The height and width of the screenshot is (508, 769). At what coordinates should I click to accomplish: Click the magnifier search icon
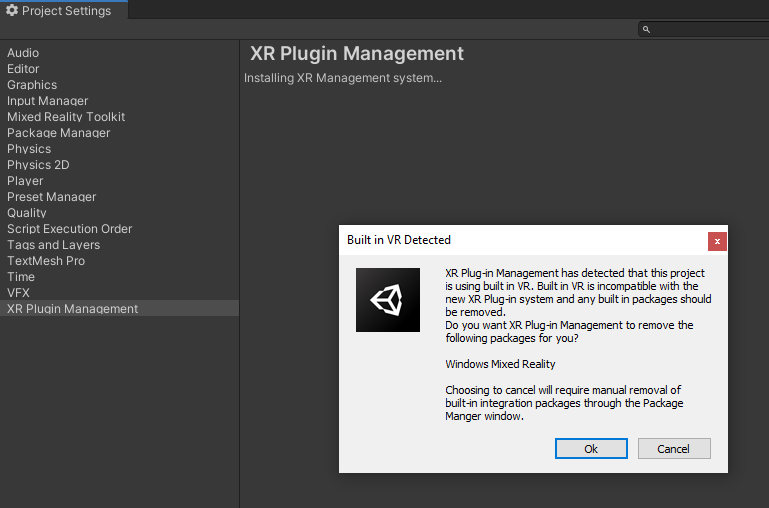tap(646, 29)
